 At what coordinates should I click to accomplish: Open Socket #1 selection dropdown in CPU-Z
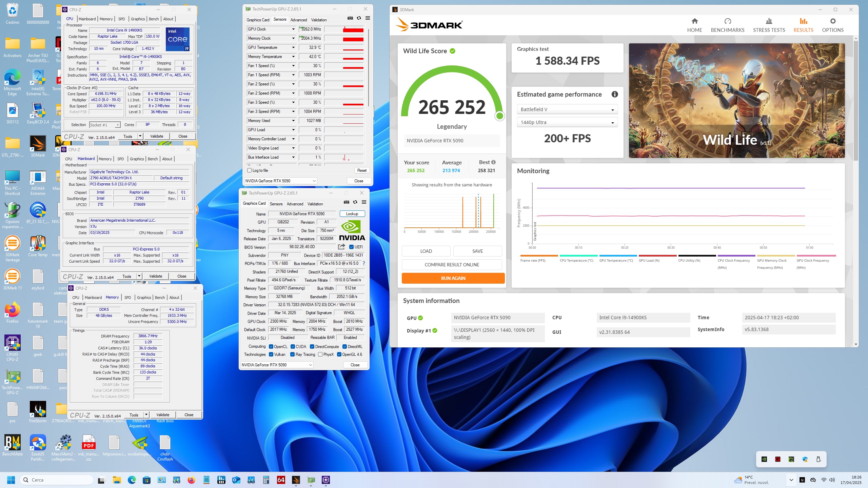click(105, 125)
